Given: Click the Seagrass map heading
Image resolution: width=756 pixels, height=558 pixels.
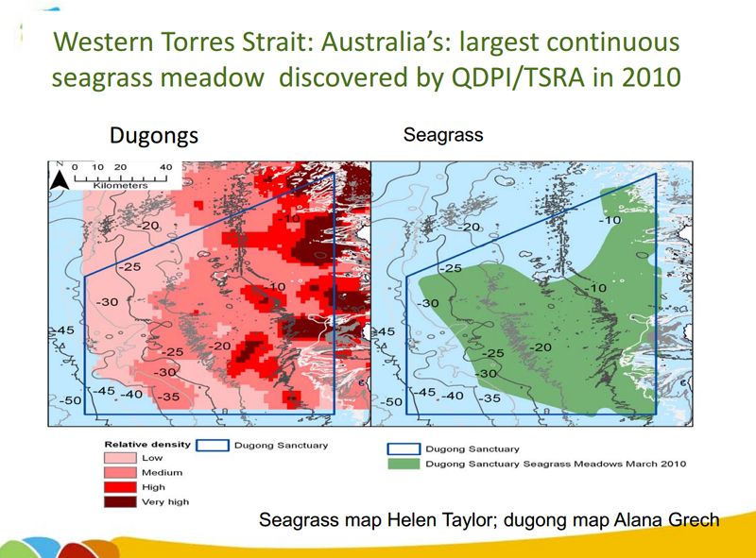Looking at the screenshot, I should click(443, 135).
